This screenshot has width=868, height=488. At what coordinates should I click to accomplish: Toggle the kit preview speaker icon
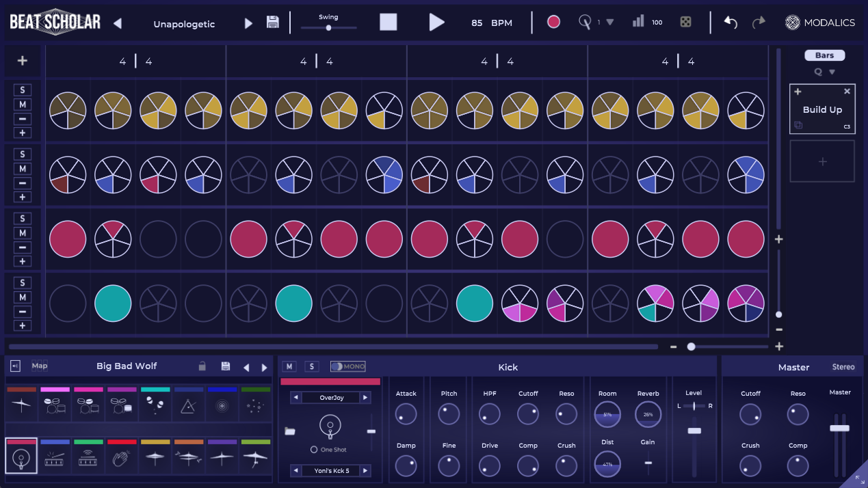tap(16, 366)
